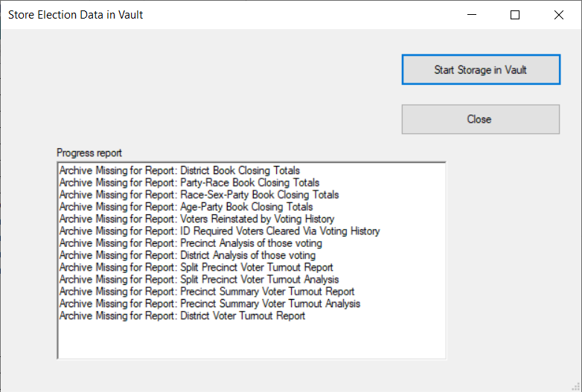Select Precinct Summary Voter Turnout Analysis line
The image size is (582, 392).
[x=210, y=303]
